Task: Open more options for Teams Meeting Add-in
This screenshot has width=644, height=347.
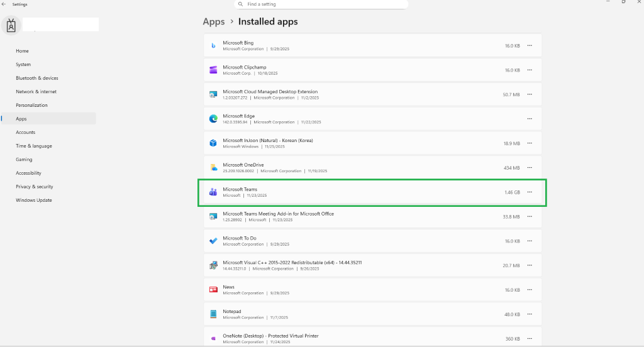Action: pos(530,216)
